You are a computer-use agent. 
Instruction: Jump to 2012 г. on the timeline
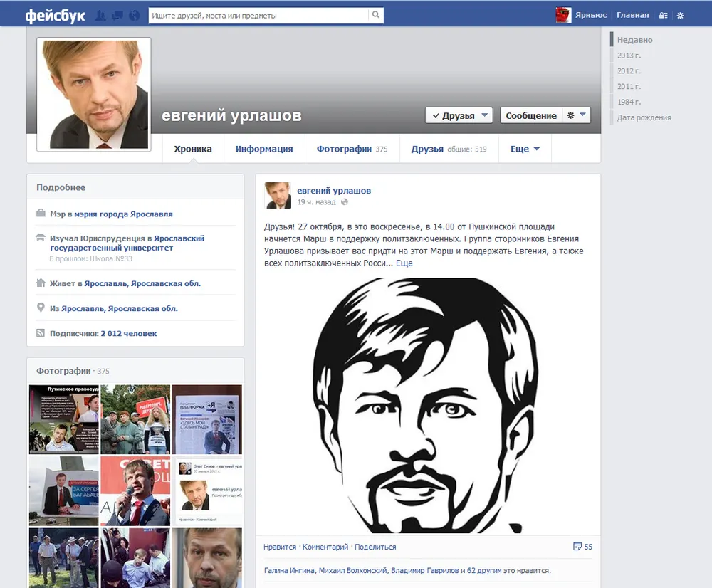pyautogui.click(x=629, y=71)
